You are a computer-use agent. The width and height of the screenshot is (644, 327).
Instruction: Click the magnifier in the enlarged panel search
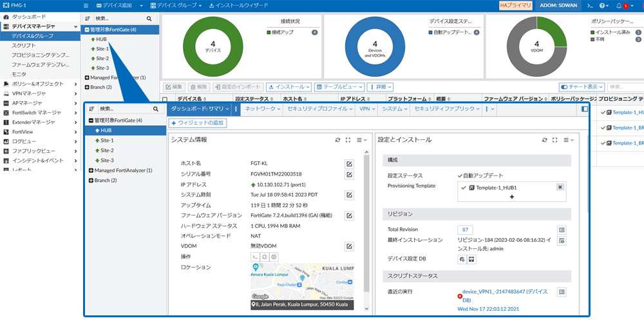[156, 109]
